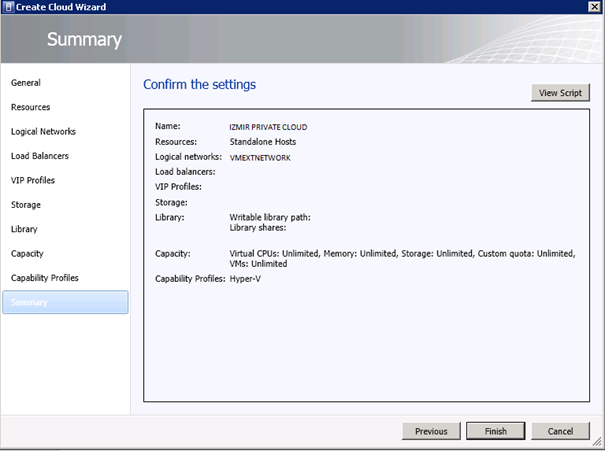
Task: Click the Create Cloud Wizard title bar icon
Action: 8,7
